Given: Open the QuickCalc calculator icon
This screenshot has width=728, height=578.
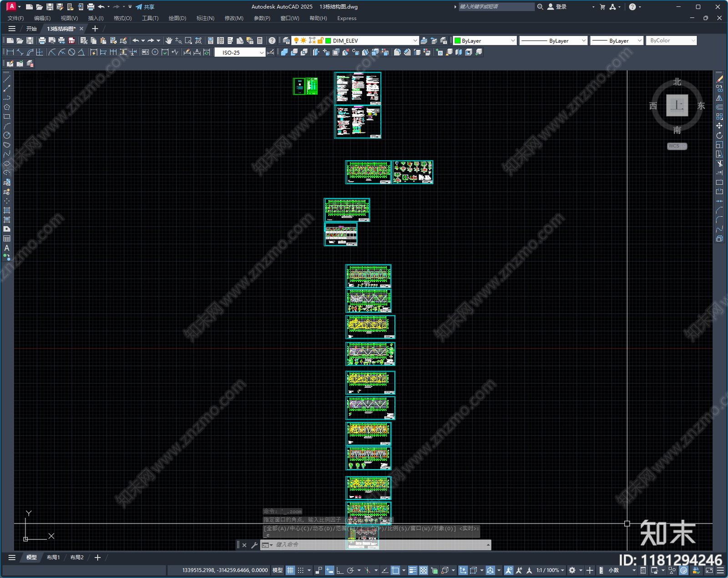Looking at the screenshot, I should [260, 41].
